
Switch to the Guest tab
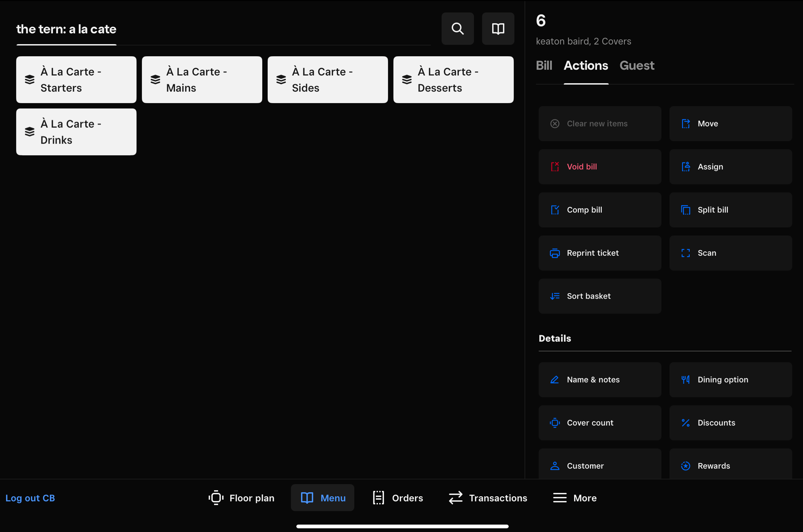[637, 65]
